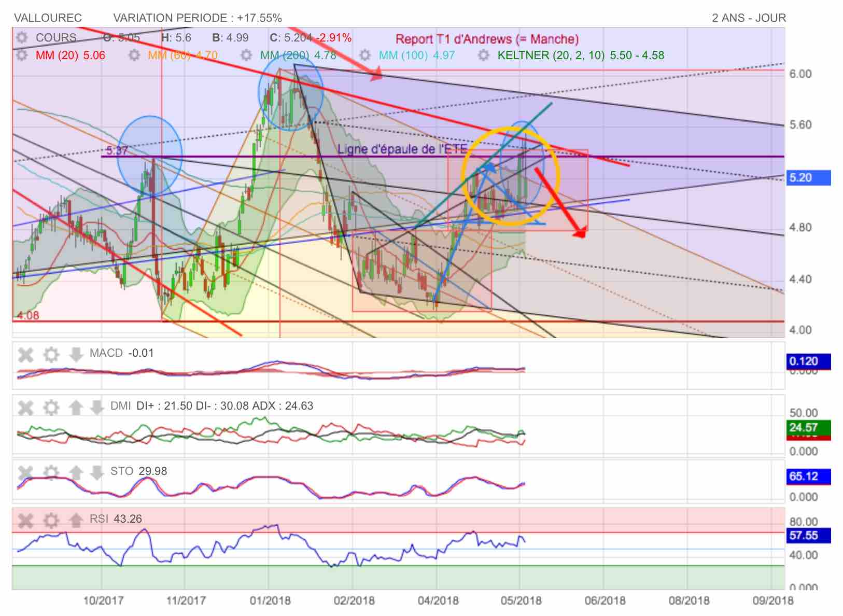Viewport: 843px width, 616px height.
Task: Move the STO panel down
Action: 96,472
